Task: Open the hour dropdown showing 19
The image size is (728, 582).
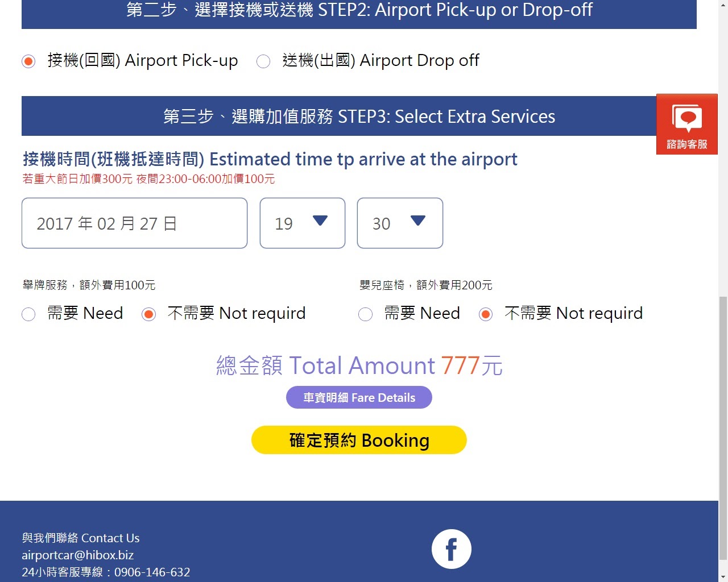Action: [303, 223]
